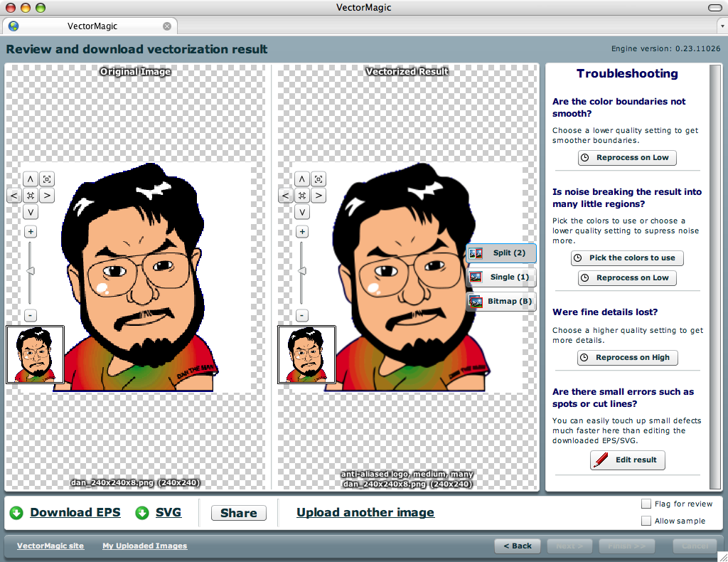Pan the Vectorized Result left with the arrow icon
This screenshot has height=562, width=728.
click(285, 195)
